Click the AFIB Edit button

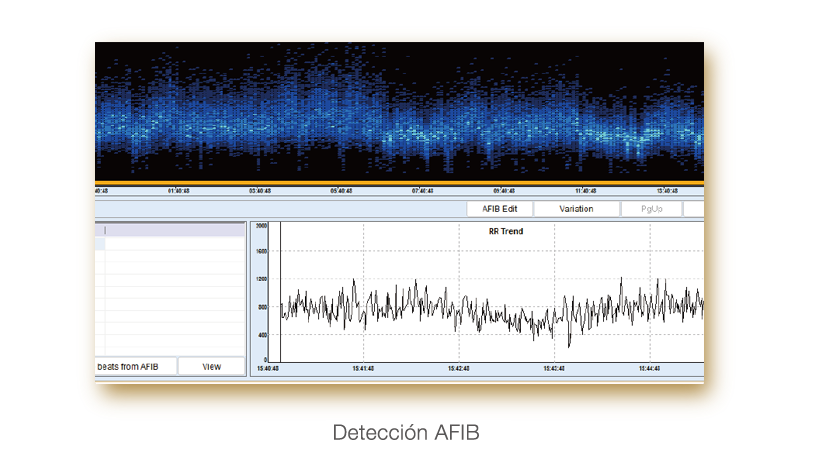499,209
